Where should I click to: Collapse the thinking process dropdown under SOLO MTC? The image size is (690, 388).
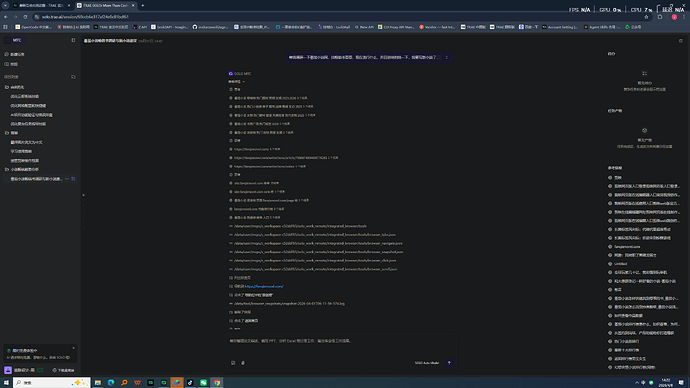coord(236,81)
